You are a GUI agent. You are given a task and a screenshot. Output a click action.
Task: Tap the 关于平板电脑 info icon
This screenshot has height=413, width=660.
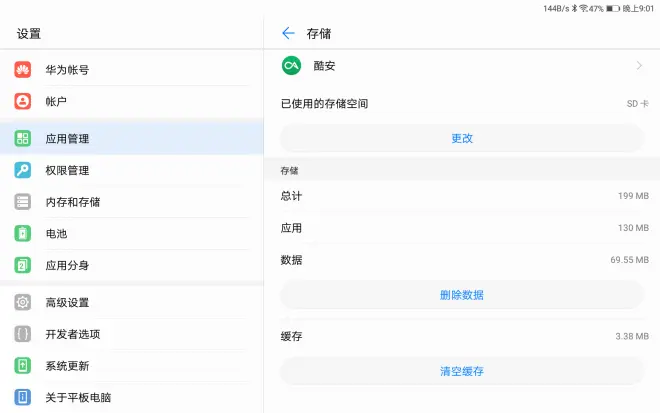click(23, 397)
